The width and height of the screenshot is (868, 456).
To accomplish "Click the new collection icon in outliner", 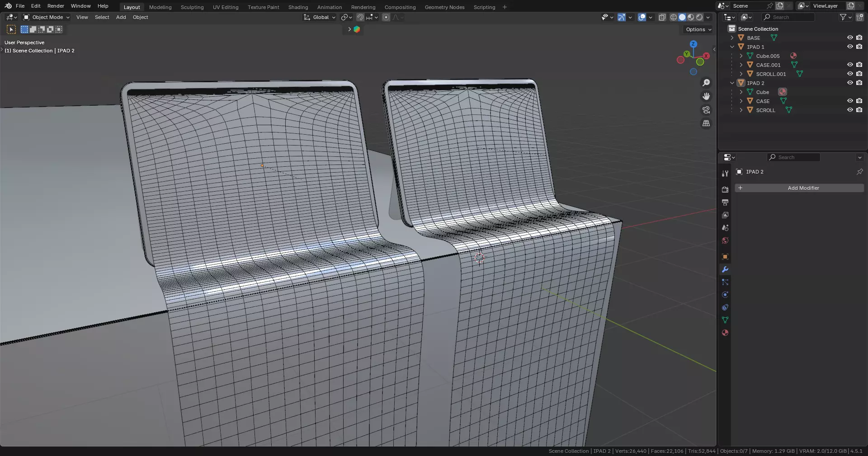I will (860, 17).
